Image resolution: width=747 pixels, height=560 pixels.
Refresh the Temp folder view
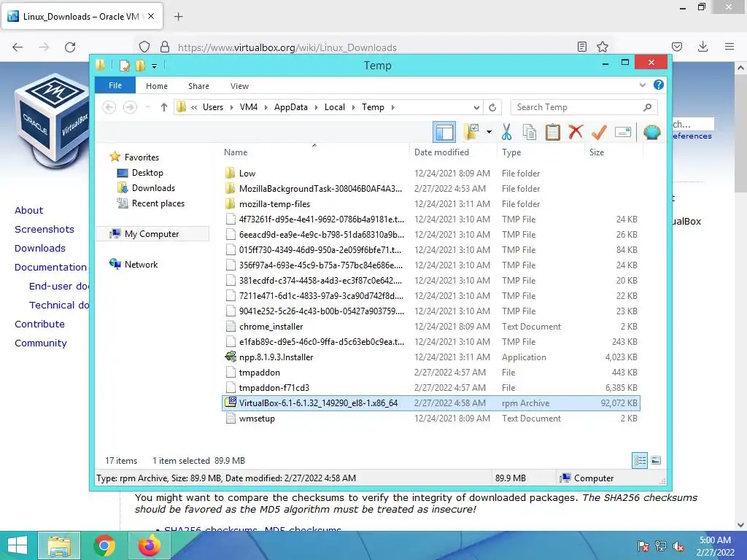click(x=492, y=107)
